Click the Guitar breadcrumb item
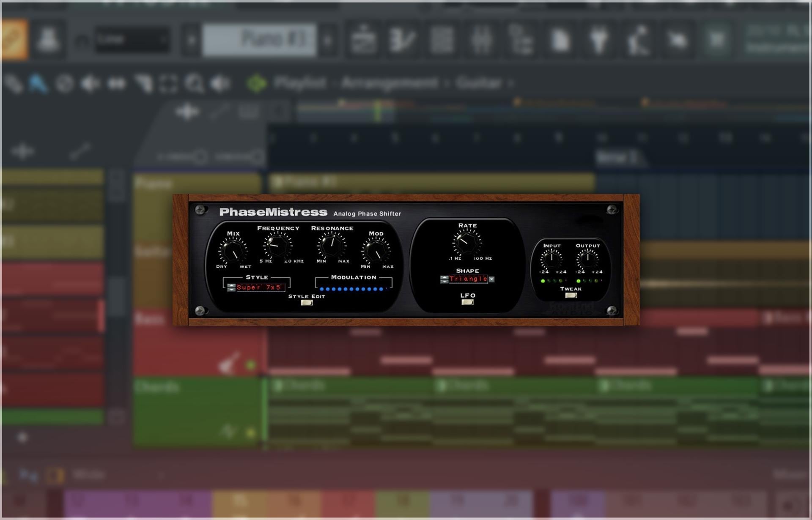 point(479,83)
